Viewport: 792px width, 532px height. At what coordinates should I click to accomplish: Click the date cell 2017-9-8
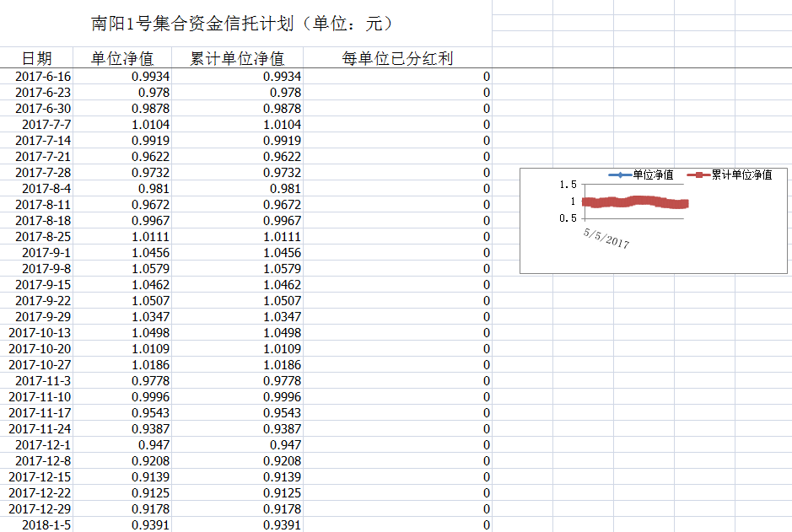point(46,269)
